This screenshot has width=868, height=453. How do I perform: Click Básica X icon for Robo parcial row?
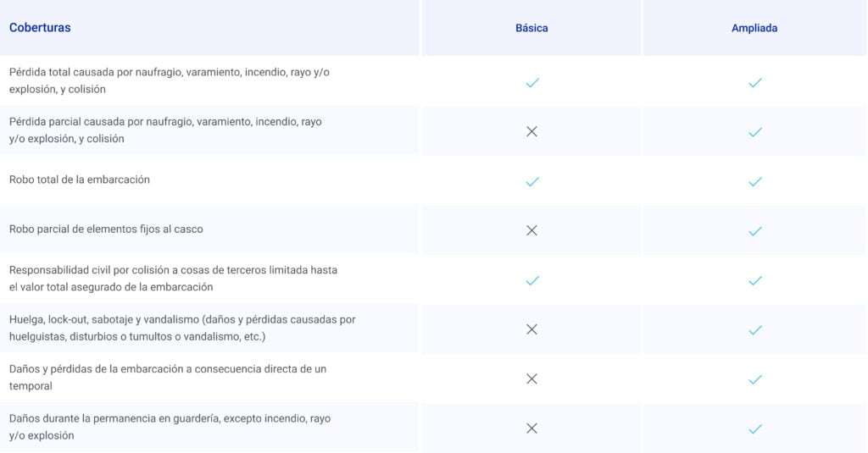point(532,230)
